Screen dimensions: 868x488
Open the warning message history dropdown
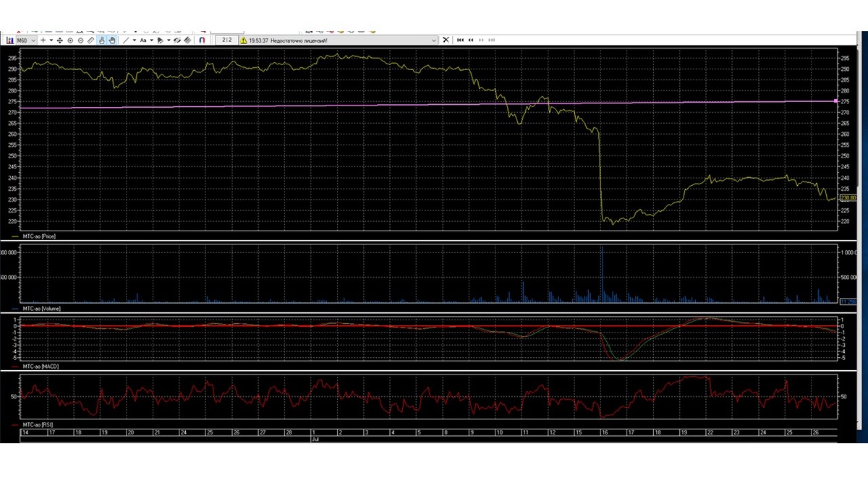pos(434,40)
